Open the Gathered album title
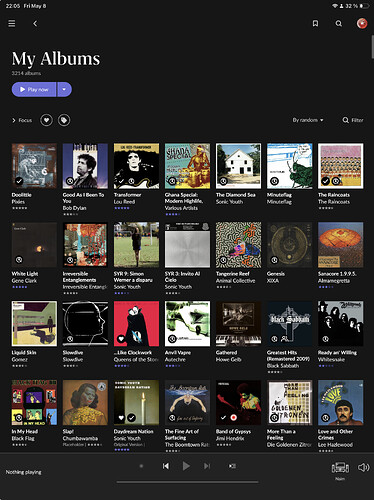 [226, 353]
